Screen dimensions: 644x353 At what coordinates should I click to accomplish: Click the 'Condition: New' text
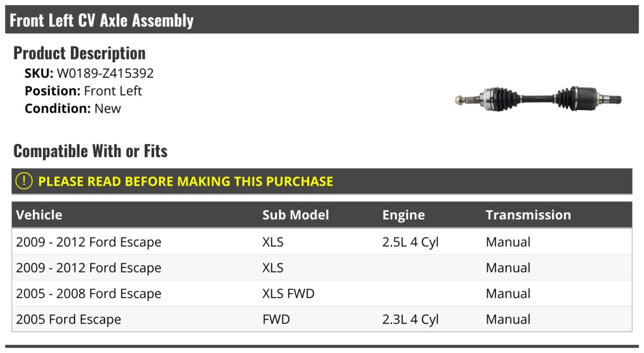pyautogui.click(x=73, y=108)
